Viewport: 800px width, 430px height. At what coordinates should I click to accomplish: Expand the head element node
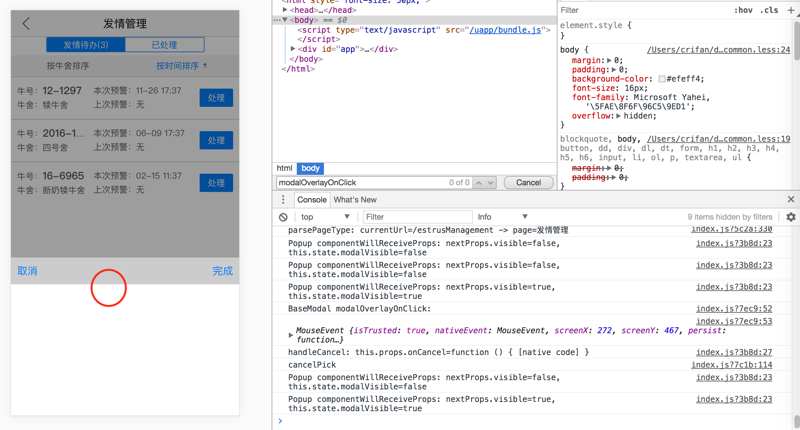(285, 10)
